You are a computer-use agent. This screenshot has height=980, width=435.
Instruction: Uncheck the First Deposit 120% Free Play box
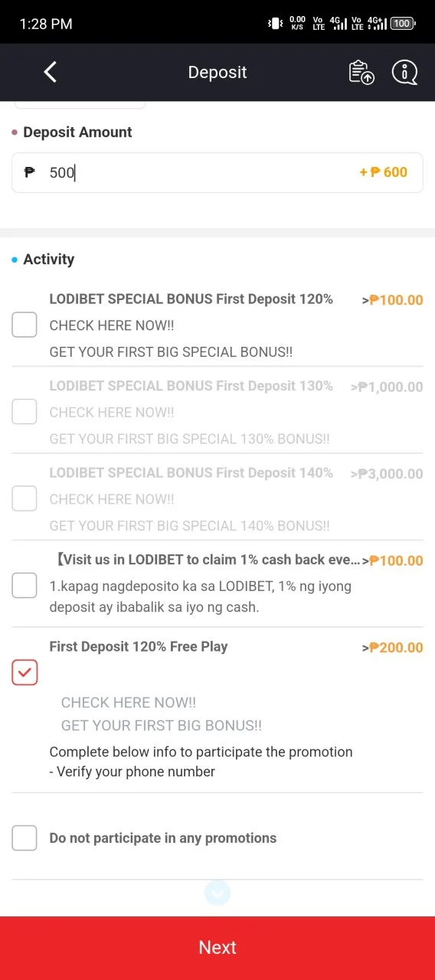click(x=25, y=672)
